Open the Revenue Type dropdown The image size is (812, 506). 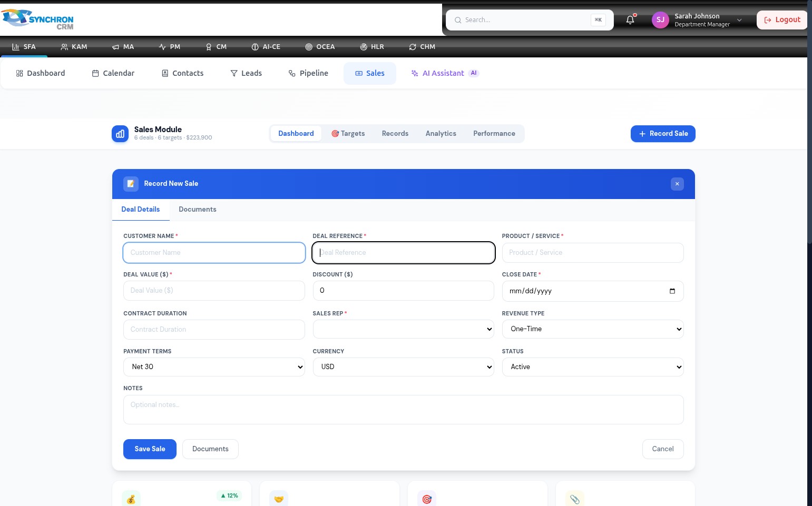tap(593, 329)
